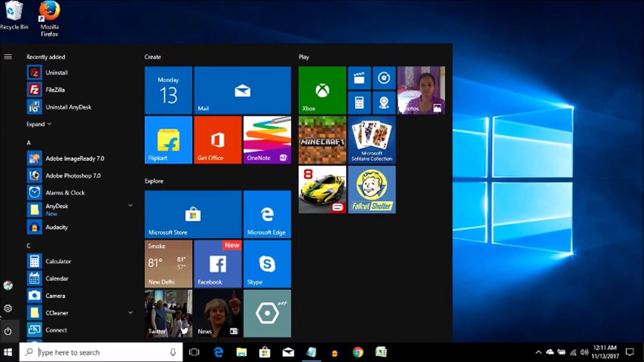Open the Store icon on the taskbar

[x=265, y=352]
